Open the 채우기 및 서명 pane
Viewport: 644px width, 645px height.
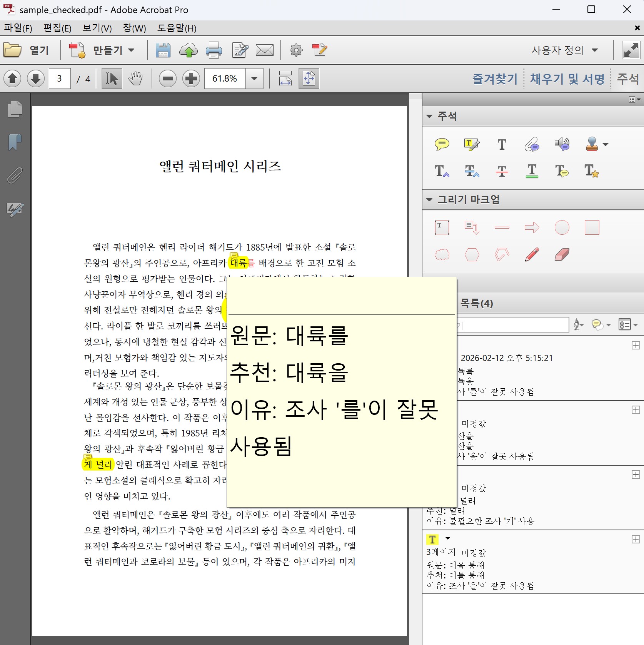568,79
